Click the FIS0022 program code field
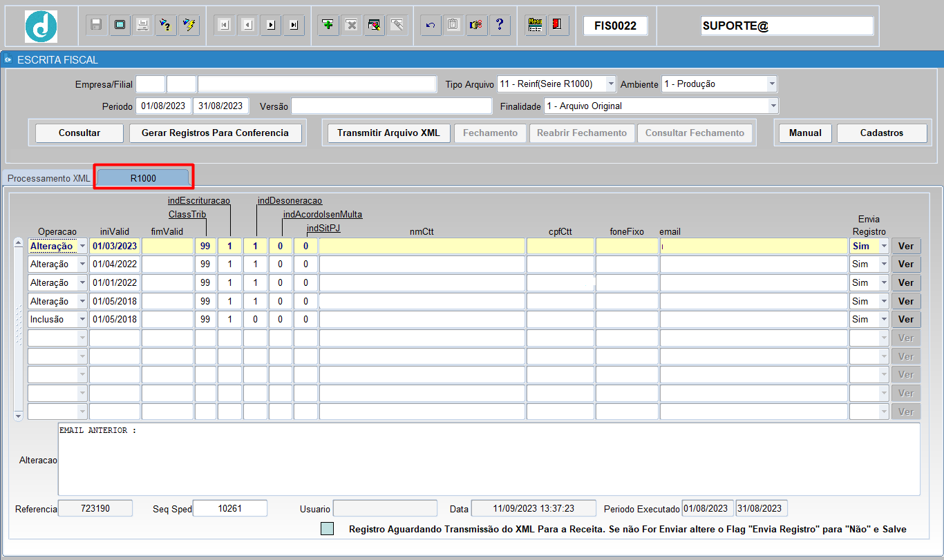The image size is (944, 560). (x=615, y=26)
